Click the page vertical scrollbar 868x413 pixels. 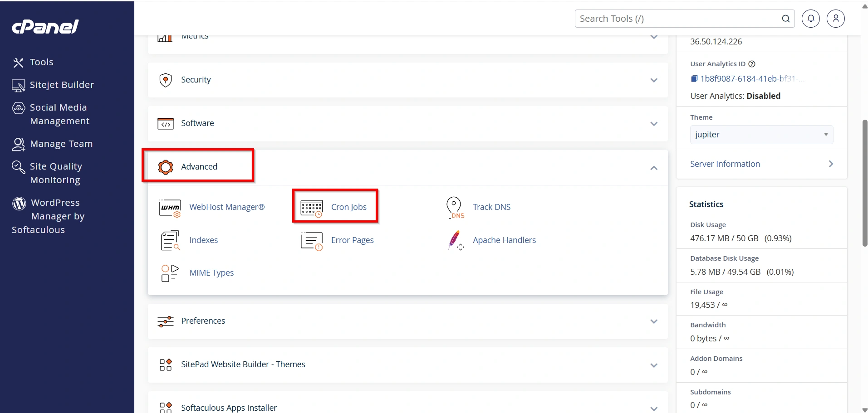click(x=865, y=183)
